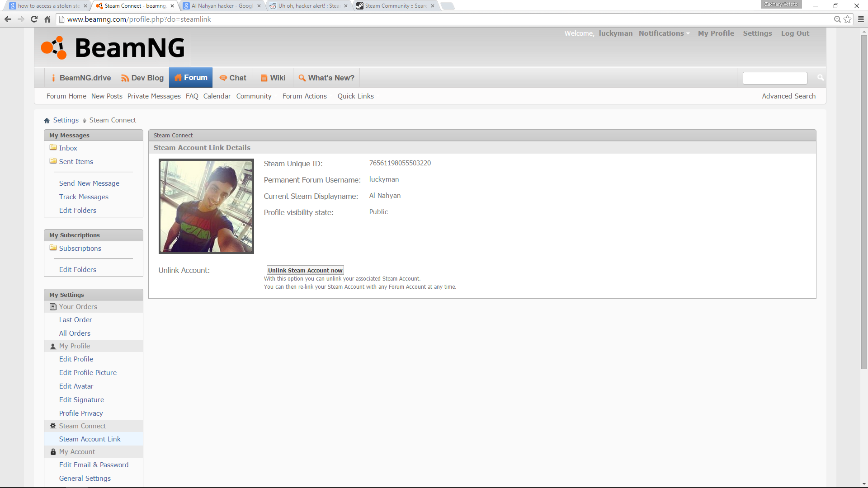Click Unlink Steam Account now button
Screen dimensions: 868x488
[x=305, y=270]
